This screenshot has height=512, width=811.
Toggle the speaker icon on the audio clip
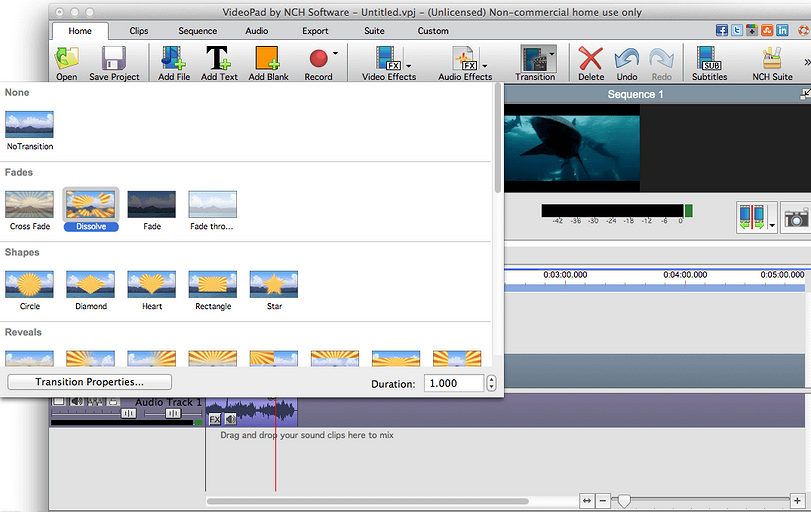tap(231, 419)
